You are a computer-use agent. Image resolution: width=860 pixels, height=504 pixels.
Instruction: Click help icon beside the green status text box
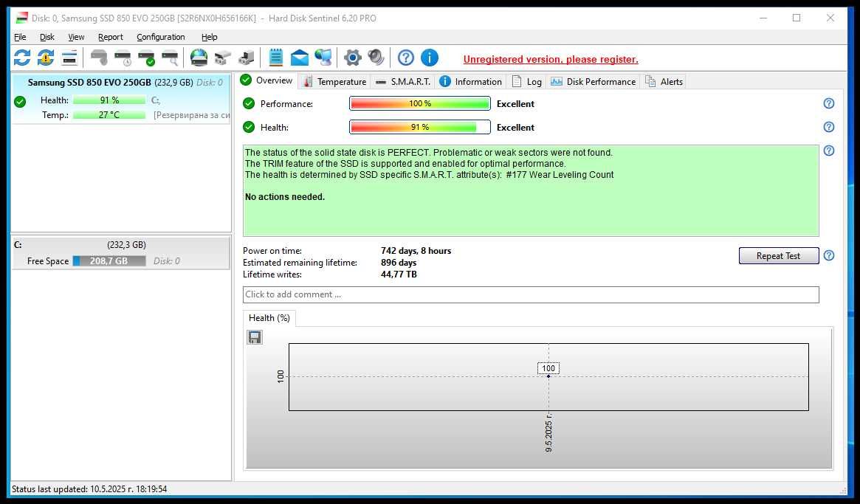tap(829, 151)
